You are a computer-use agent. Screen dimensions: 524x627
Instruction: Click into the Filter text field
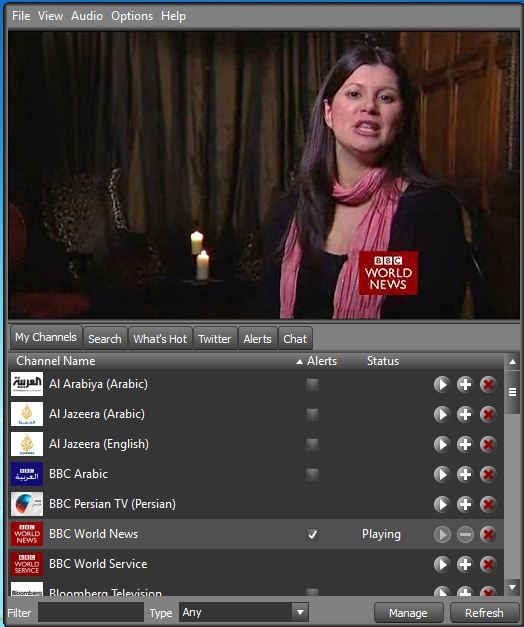(91, 612)
